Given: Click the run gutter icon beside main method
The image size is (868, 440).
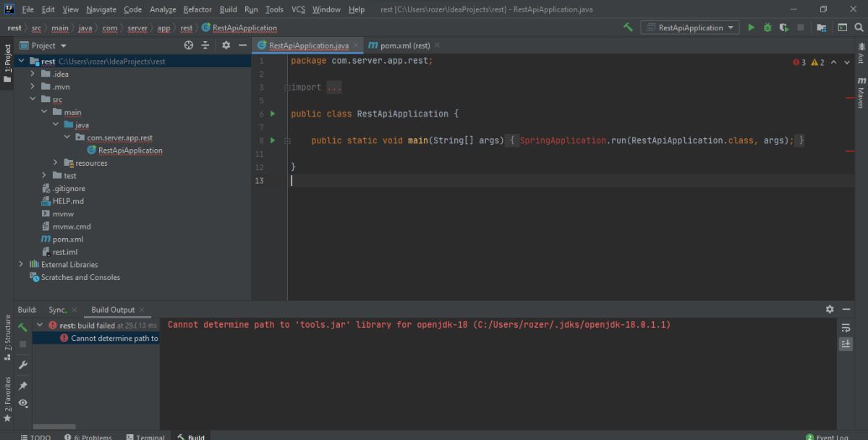Looking at the screenshot, I should click(273, 140).
